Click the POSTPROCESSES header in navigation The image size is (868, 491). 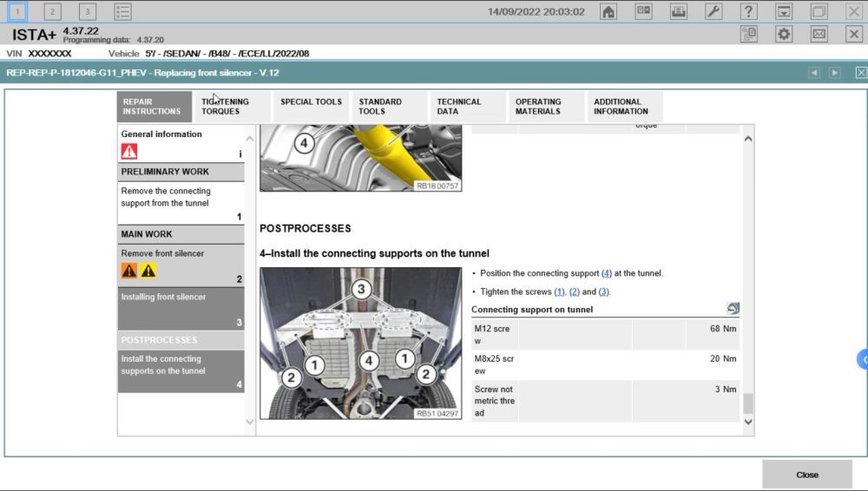click(x=181, y=340)
